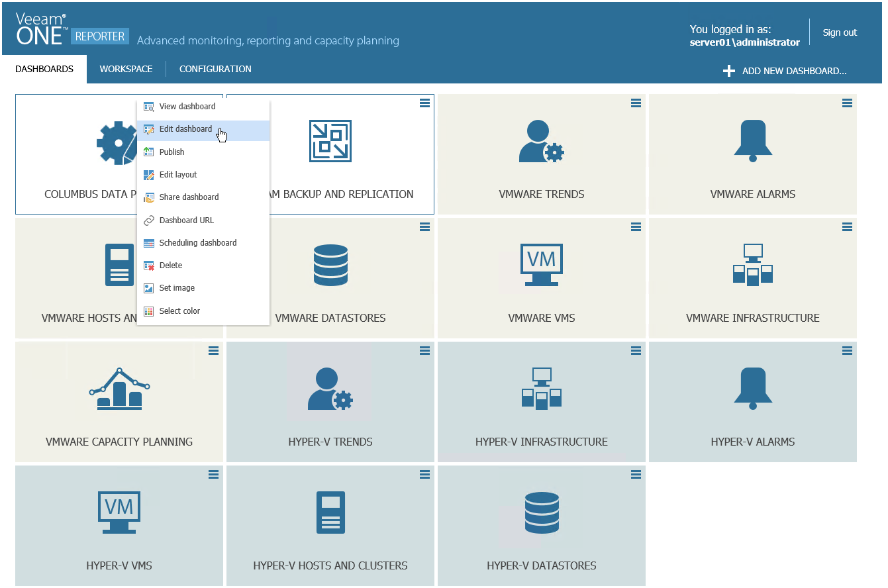
Task: Open the Hyper-V Infrastructure network icon
Action: tap(542, 389)
